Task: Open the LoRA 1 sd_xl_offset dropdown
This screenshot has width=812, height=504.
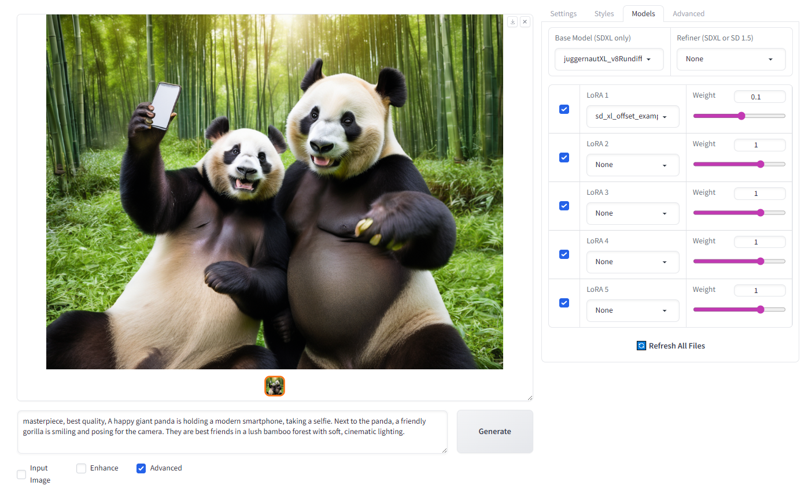Action: (632, 116)
